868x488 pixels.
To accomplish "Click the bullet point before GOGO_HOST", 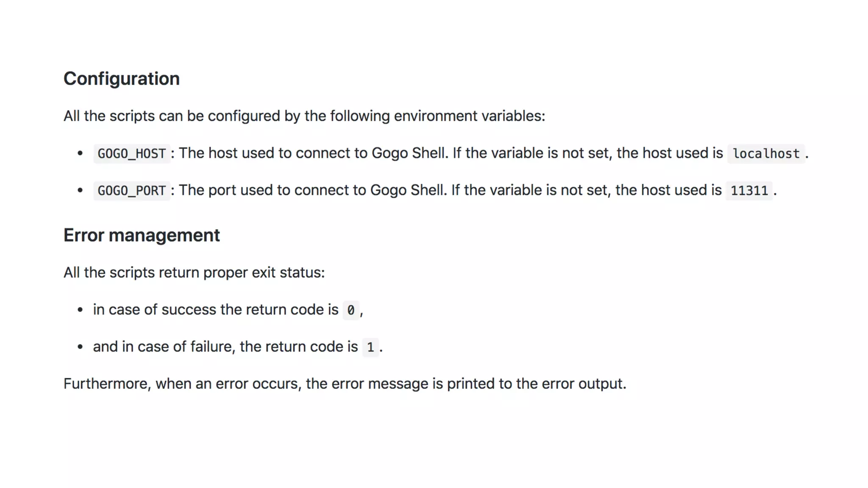I will [x=80, y=153].
